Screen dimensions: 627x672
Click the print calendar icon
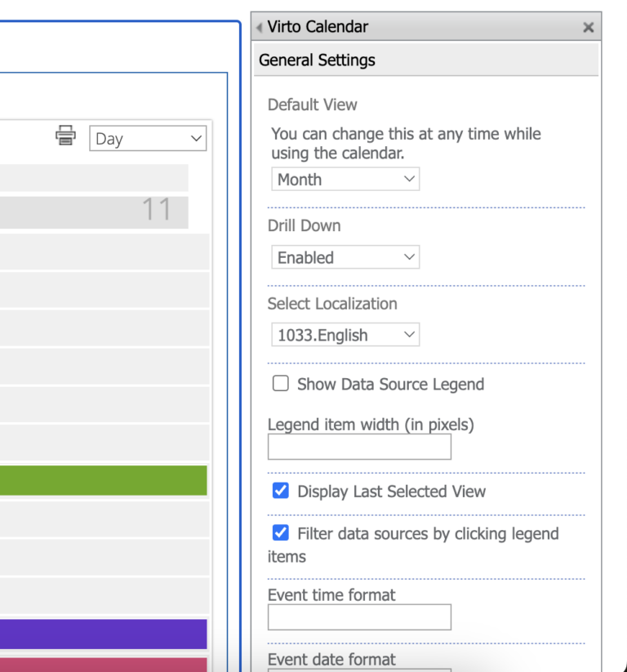click(65, 137)
